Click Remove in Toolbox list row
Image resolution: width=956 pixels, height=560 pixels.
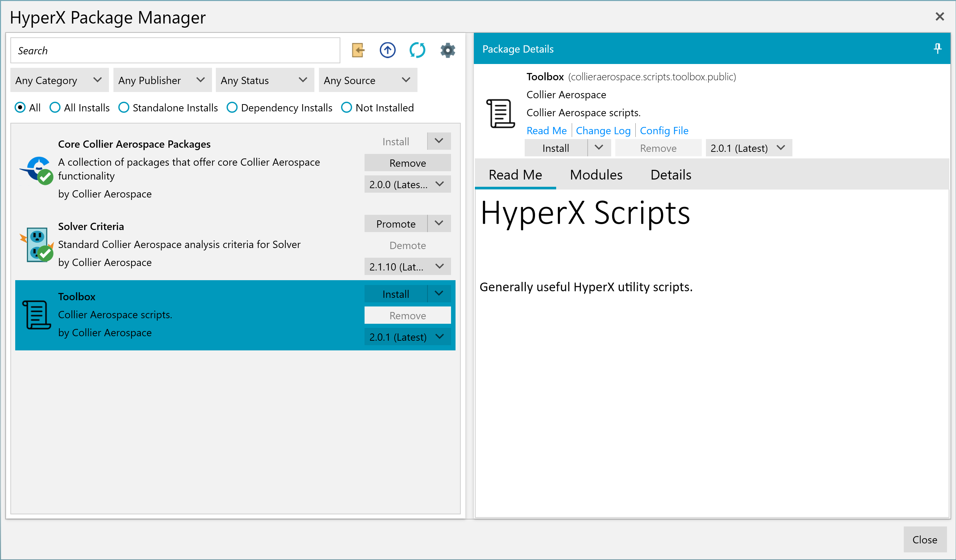[x=407, y=315]
